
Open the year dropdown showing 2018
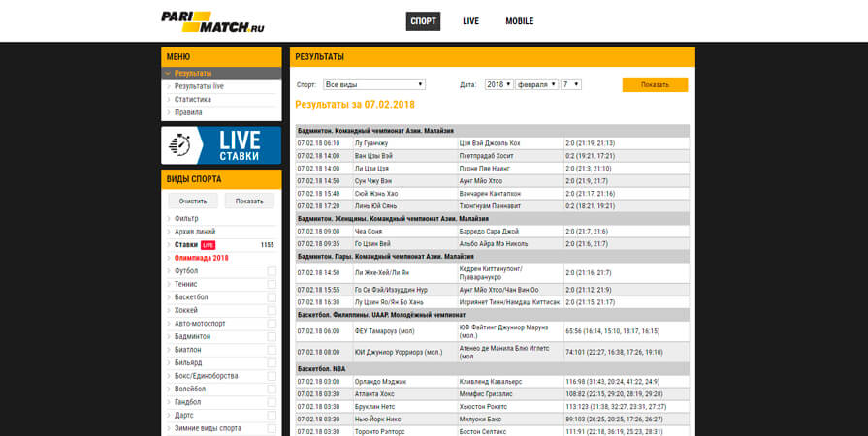pyautogui.click(x=498, y=84)
